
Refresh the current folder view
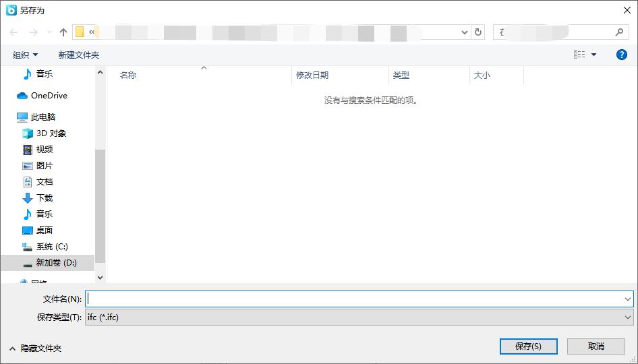point(478,32)
